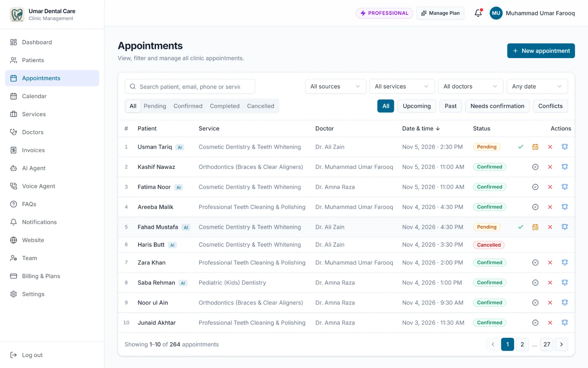Cancel Kashif Nawaz's appointment with red X
This screenshot has height=368, width=588.
point(550,167)
